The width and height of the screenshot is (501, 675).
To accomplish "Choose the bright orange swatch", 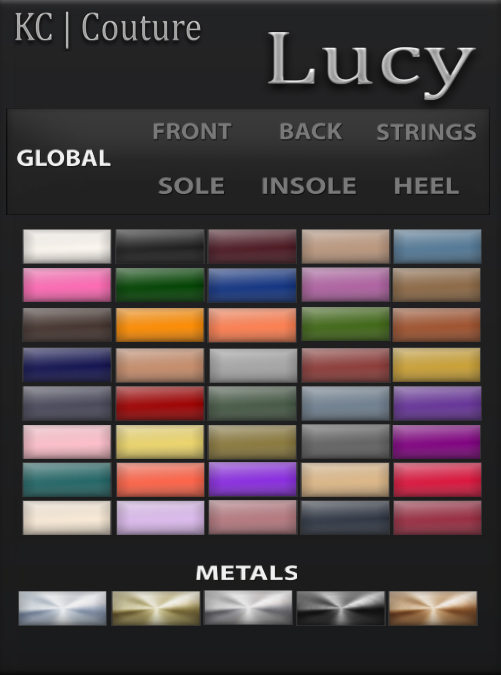I will (x=160, y=325).
